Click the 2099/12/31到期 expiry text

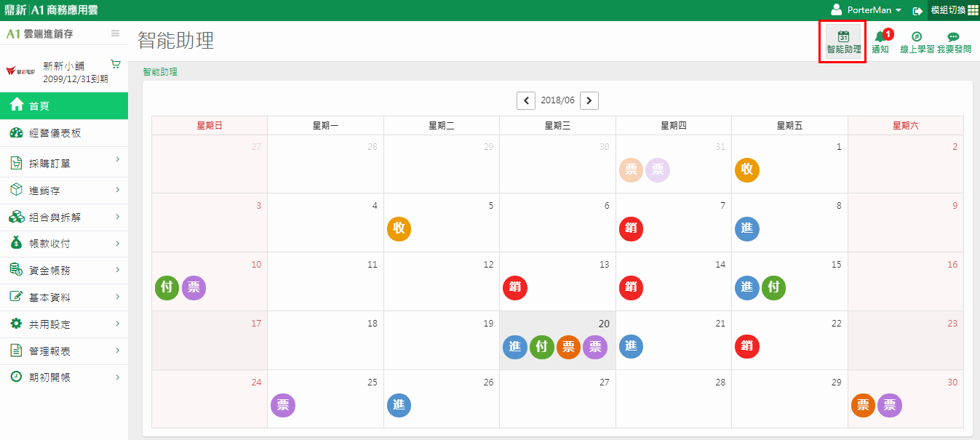(76, 79)
